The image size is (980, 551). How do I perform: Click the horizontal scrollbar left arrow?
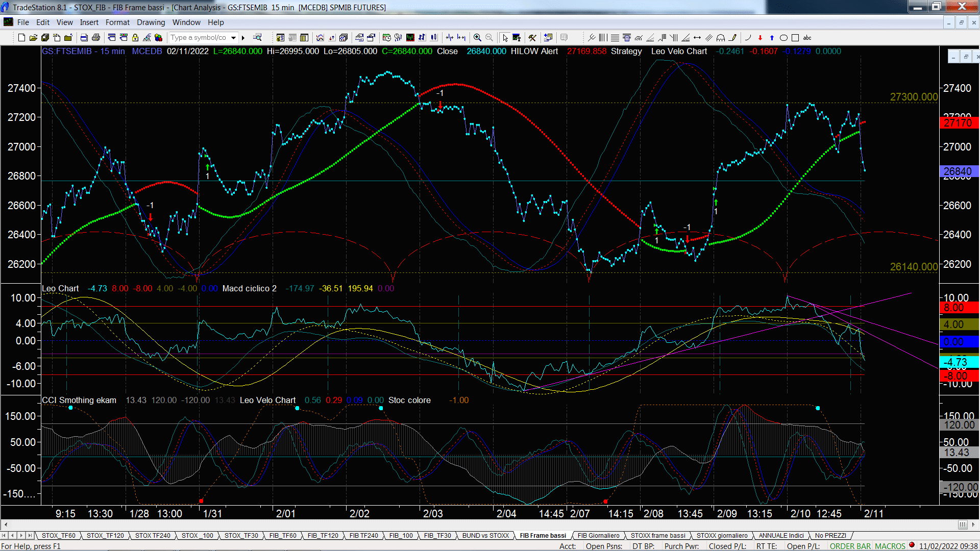click(x=6, y=524)
